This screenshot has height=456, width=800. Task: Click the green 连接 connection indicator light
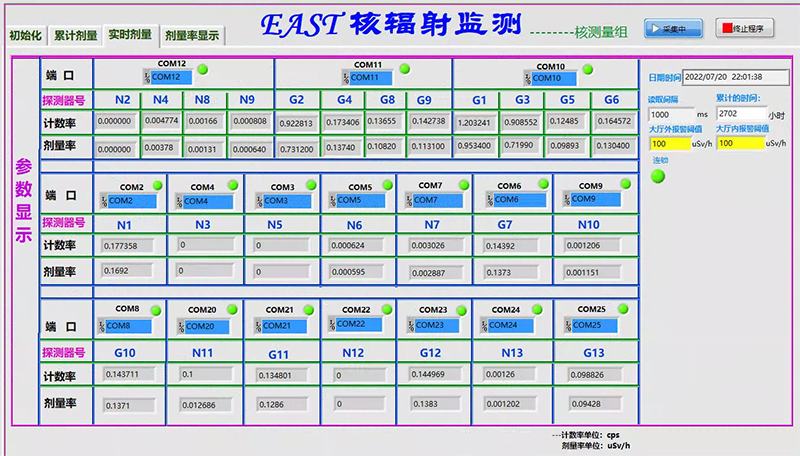point(658,177)
